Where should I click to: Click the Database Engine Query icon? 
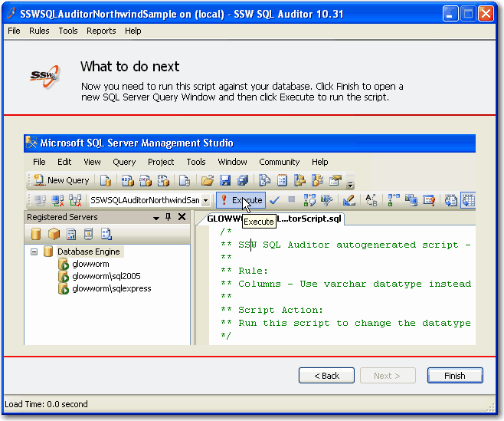tap(106, 180)
